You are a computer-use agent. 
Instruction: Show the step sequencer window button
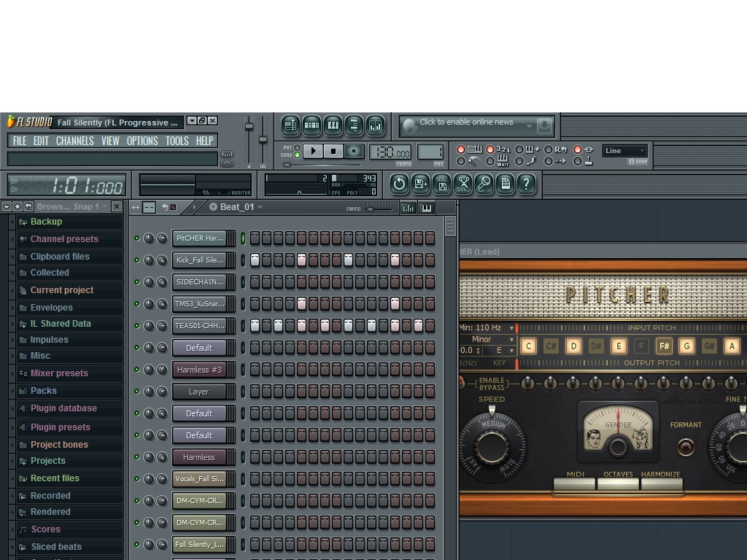[x=311, y=125]
